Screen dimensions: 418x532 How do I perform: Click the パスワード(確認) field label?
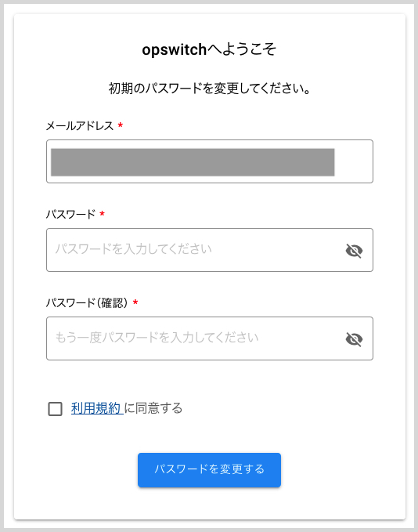pos(87,302)
